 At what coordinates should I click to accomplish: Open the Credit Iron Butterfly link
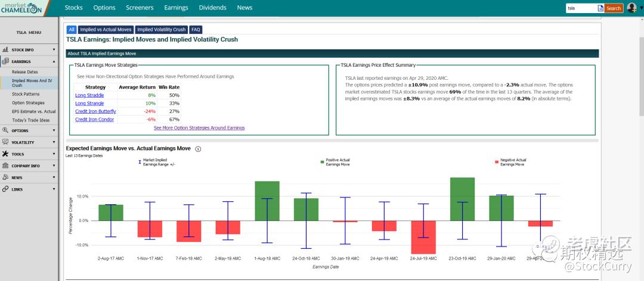click(x=95, y=111)
